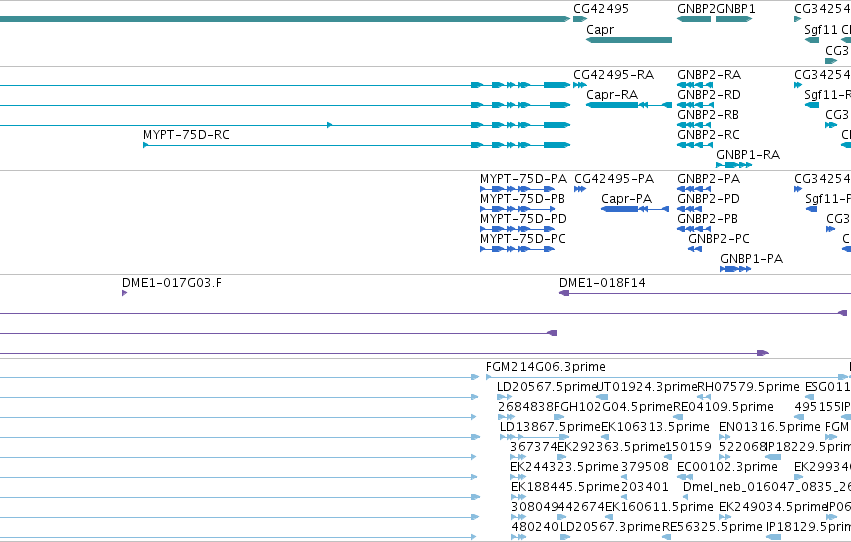The height and width of the screenshot is (542, 851).
Task: Click the EK292363.5prime EST label
Action: coord(611,448)
